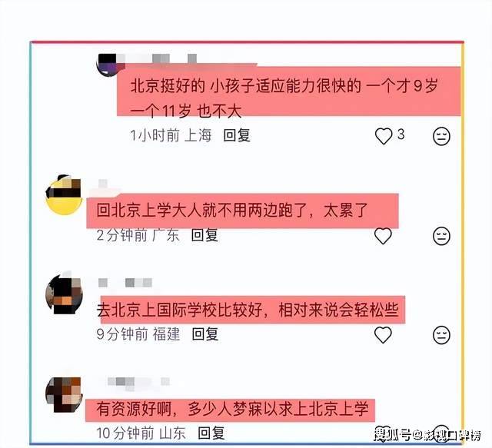492x448 pixels.
Task: Tap the dislike face on the Fujian comment
Action: point(441,335)
